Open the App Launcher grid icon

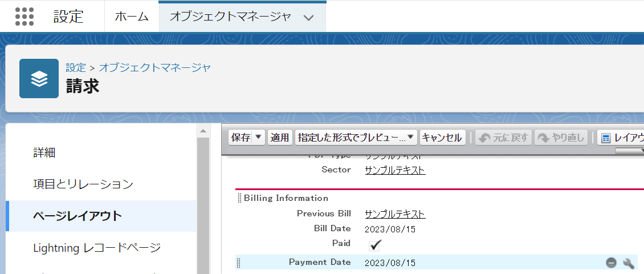pyautogui.click(x=25, y=17)
